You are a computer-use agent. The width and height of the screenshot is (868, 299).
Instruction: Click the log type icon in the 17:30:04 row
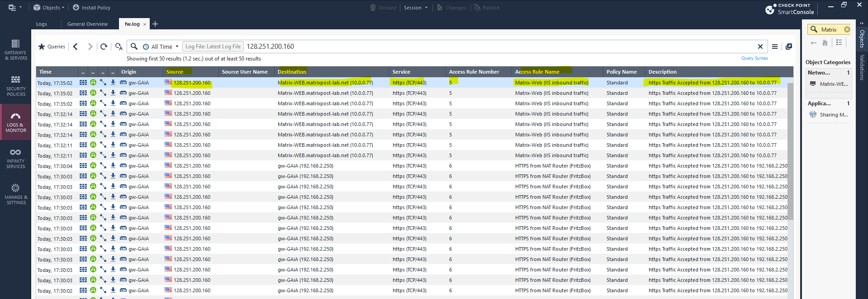coord(83,166)
